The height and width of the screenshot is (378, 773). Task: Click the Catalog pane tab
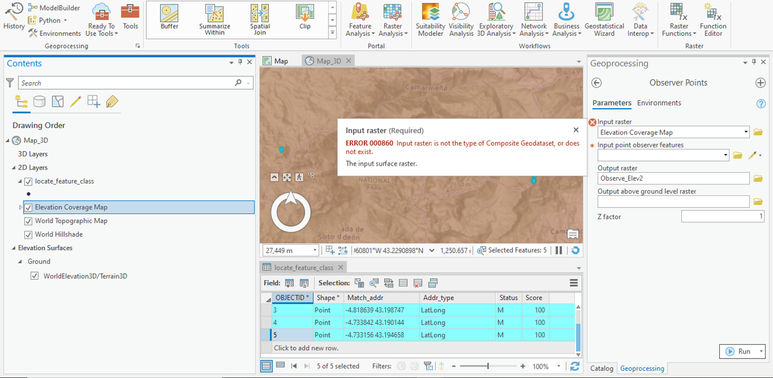point(601,368)
